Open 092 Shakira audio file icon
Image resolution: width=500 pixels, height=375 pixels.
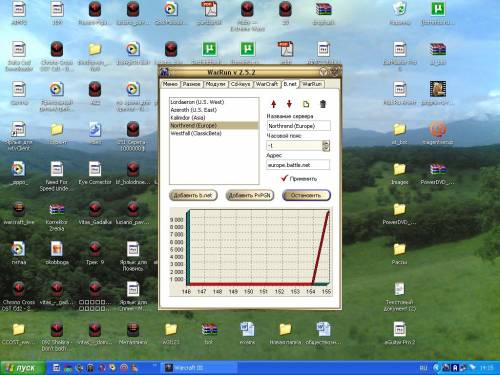pos(57,336)
